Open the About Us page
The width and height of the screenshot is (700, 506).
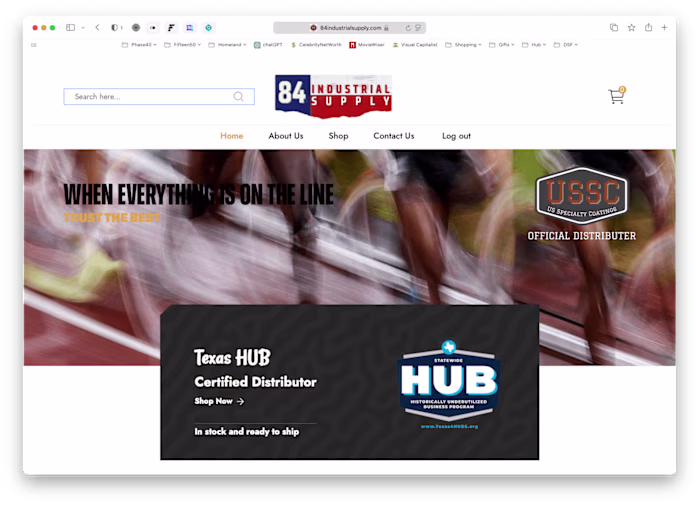click(x=286, y=136)
